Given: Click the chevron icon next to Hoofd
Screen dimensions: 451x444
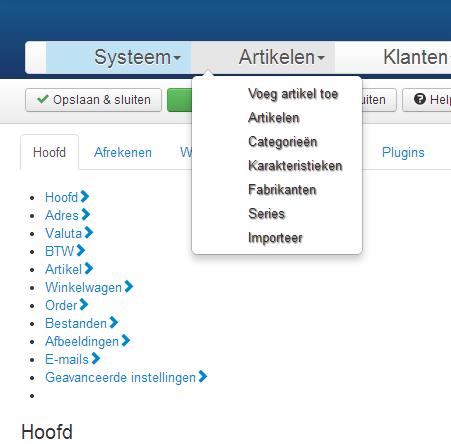Looking at the screenshot, I should pos(85,197).
